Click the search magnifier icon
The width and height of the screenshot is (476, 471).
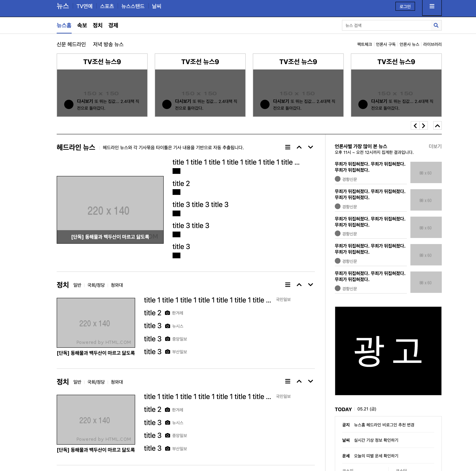coord(436,25)
